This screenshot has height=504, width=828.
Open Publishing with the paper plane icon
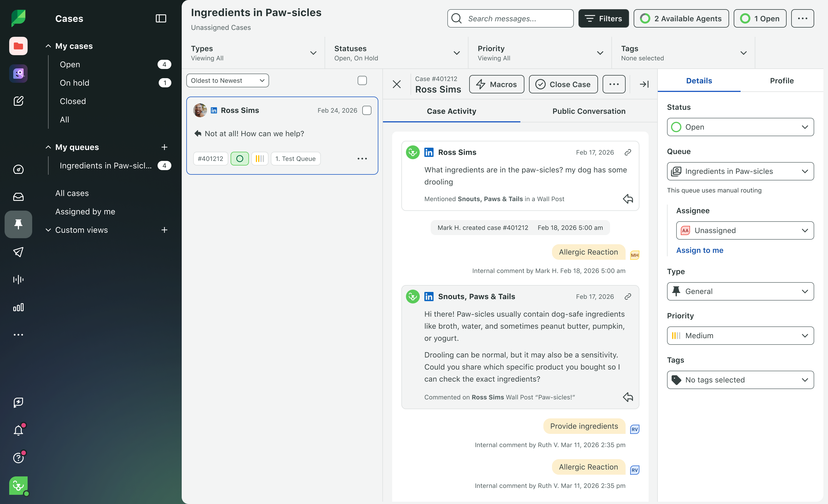[18, 252]
